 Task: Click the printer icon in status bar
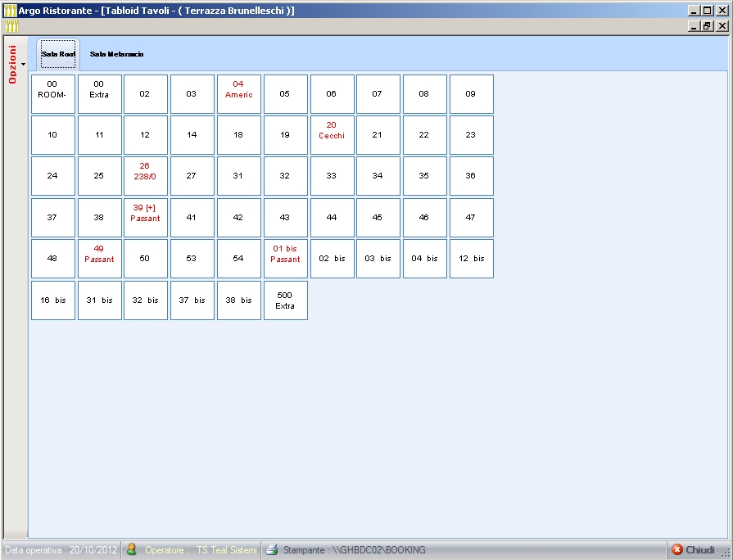click(x=272, y=549)
